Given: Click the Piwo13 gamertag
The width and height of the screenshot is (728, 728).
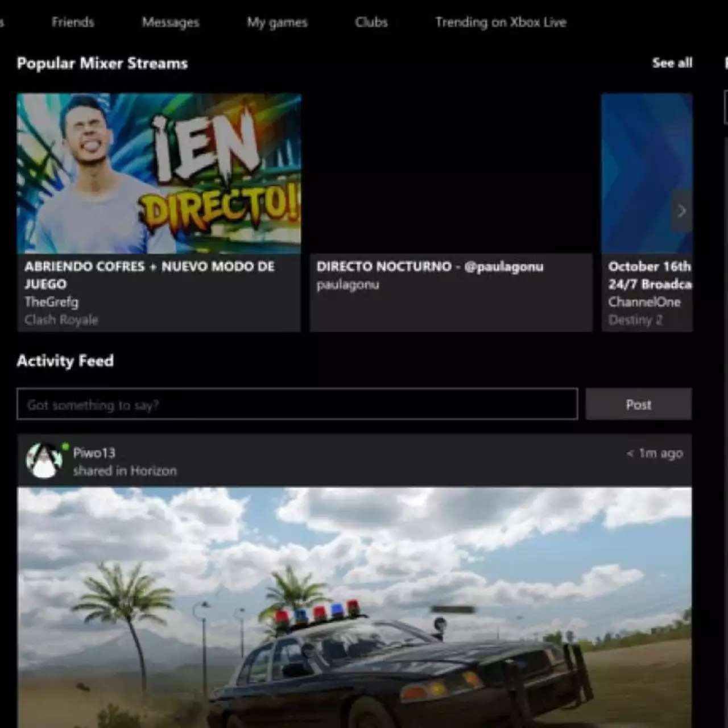Looking at the screenshot, I should coord(94,453).
